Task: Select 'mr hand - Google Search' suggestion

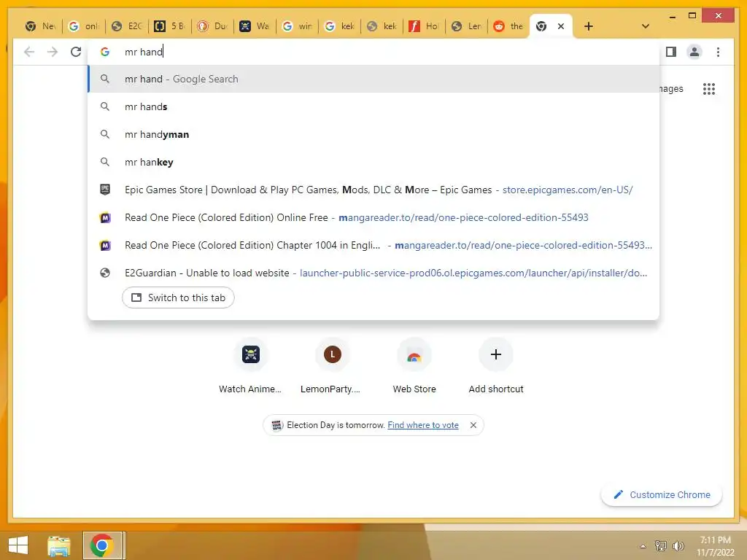Action: point(373,79)
